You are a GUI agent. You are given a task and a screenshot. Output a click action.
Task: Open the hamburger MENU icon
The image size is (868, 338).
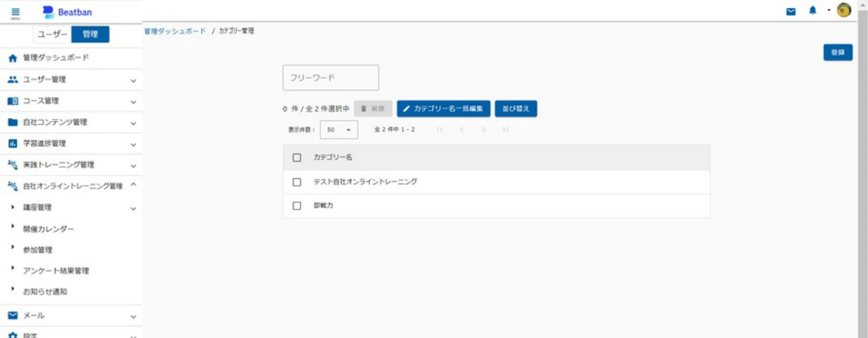[x=15, y=13]
